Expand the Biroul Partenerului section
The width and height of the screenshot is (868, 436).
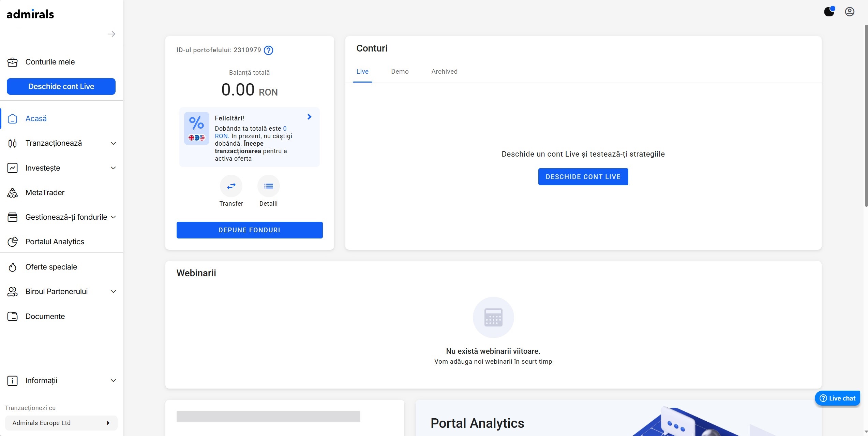point(61,292)
